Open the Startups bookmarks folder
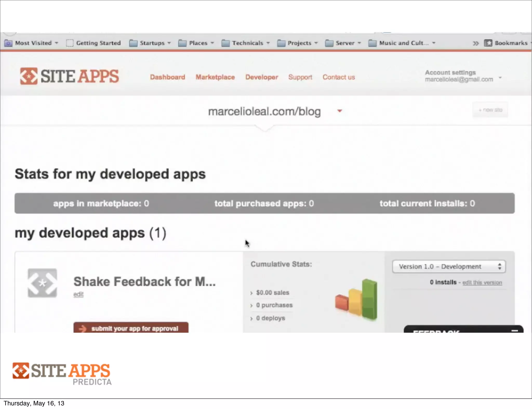Screen dimensions: 532x409 [x=150, y=43]
